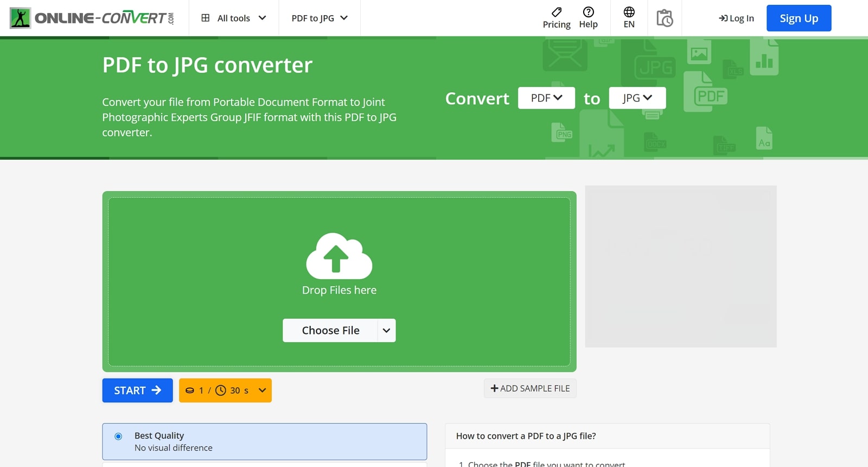
Task: Click the No visual difference text
Action: tap(174, 448)
